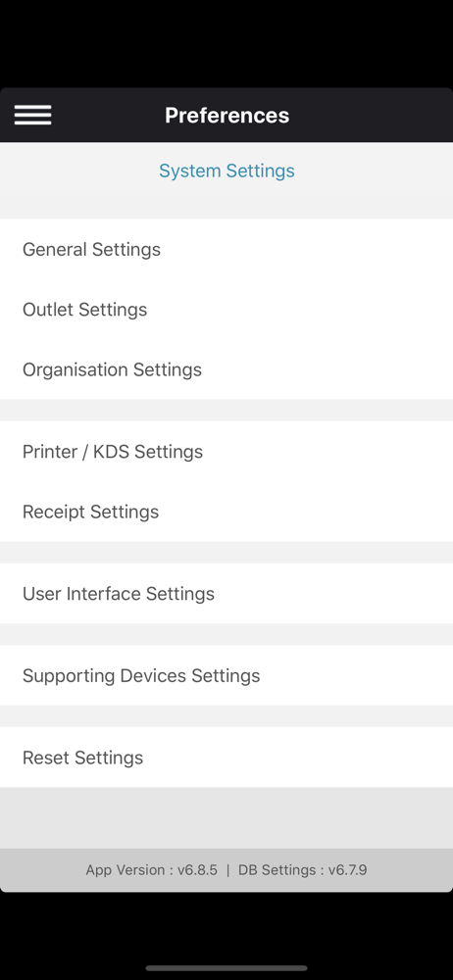Click the separator bar between version labels
The width and height of the screenshot is (453, 980).
pyautogui.click(x=227, y=870)
